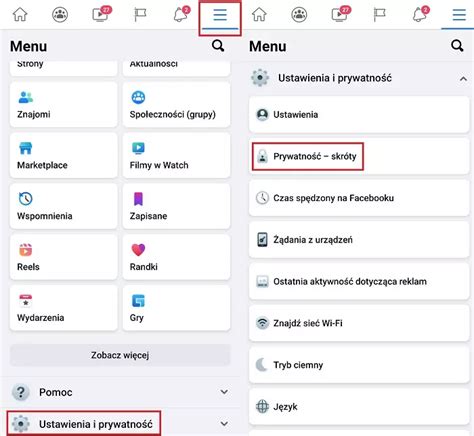
Task: Open the Marketplace tile
Action: point(64,155)
